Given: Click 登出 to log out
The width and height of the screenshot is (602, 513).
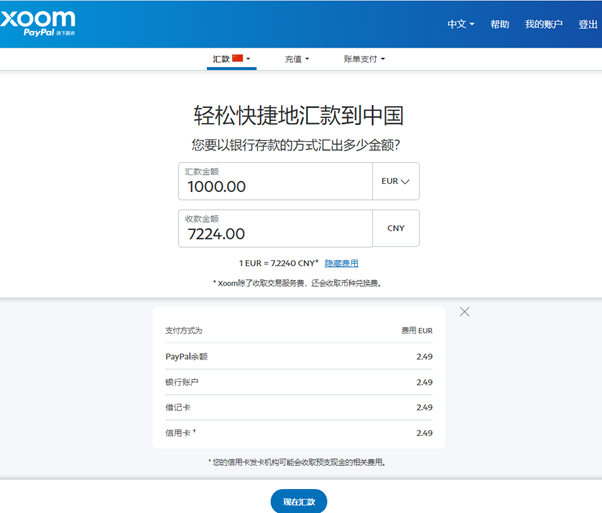Looking at the screenshot, I should coord(588,24).
